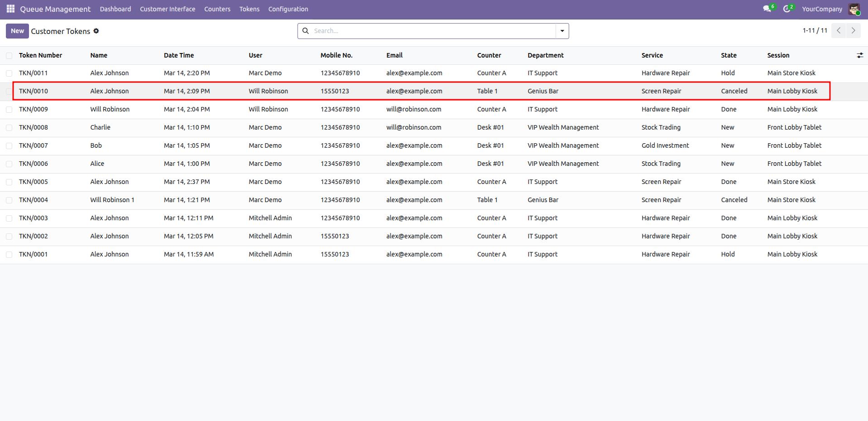Check the TKN/0002 row checkbox

tap(9, 237)
